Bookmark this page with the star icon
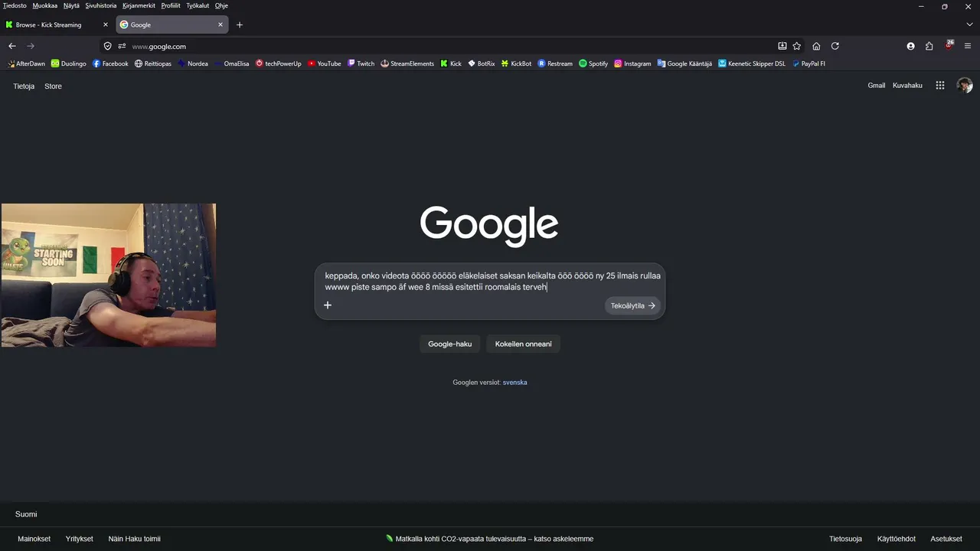The width and height of the screenshot is (980, 551). point(797,46)
